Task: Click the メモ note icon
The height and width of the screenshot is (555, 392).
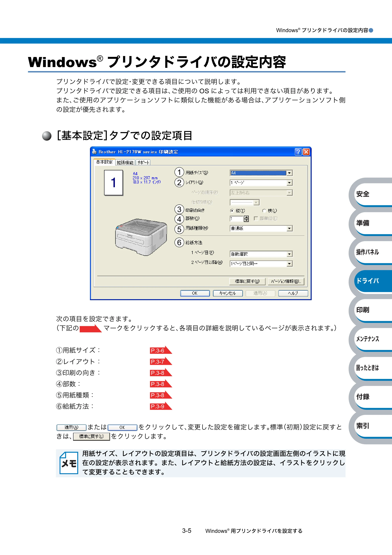Action: pyautogui.click(x=69, y=463)
